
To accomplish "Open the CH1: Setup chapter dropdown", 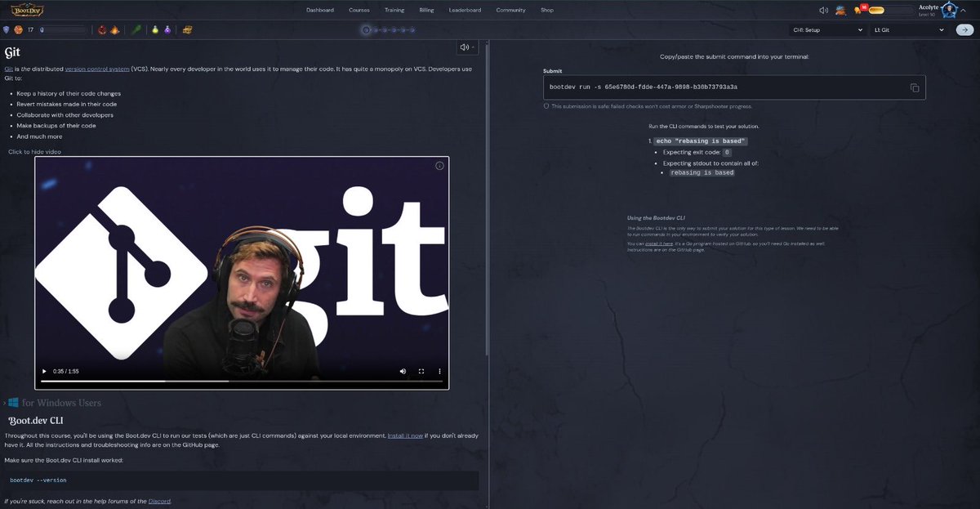I will click(x=826, y=30).
